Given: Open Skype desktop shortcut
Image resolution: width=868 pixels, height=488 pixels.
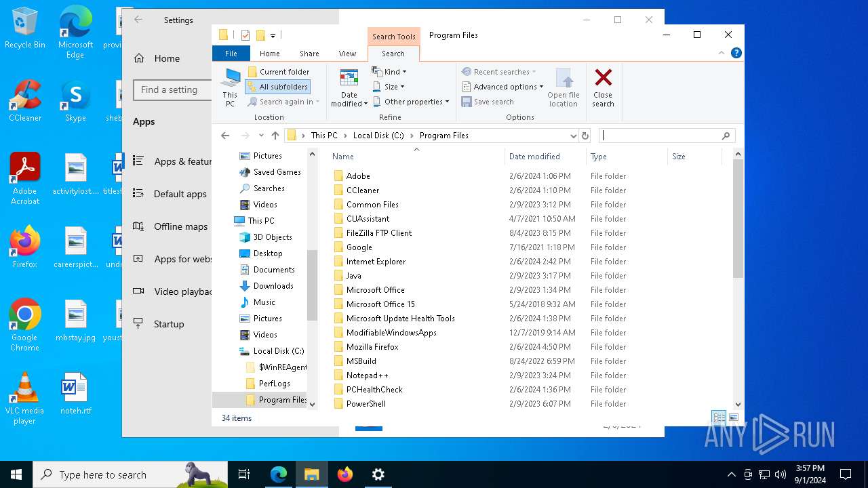Looking at the screenshot, I should pos(75,100).
